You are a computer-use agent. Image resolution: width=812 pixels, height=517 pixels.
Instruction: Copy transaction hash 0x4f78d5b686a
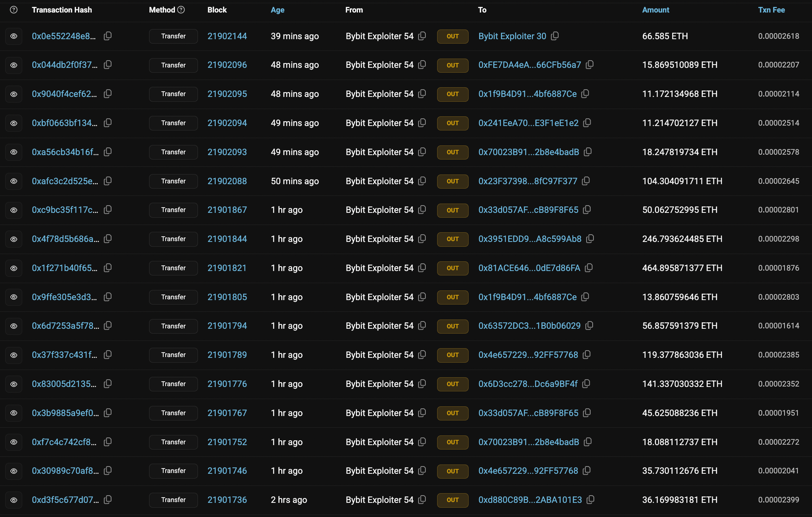pos(107,239)
